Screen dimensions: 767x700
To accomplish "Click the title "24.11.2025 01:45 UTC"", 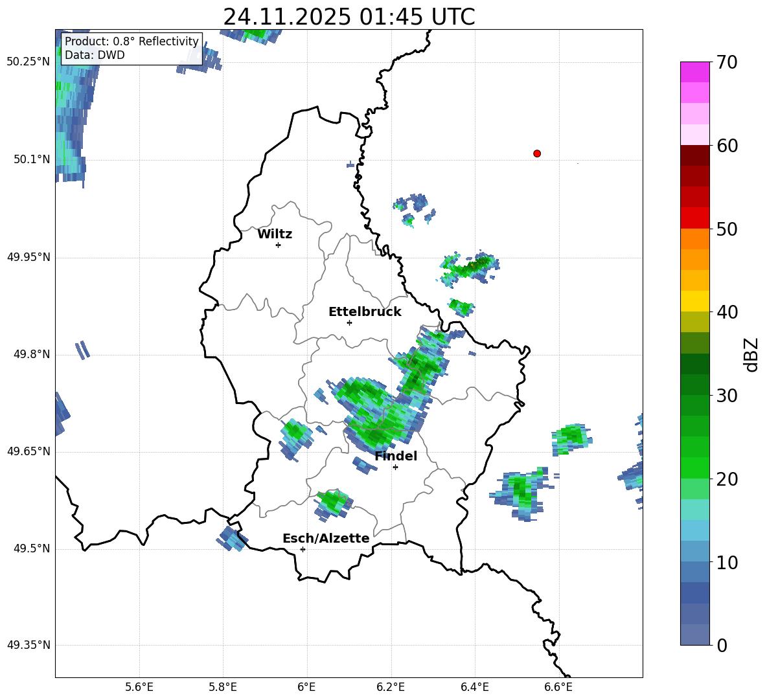I will 349,17.
